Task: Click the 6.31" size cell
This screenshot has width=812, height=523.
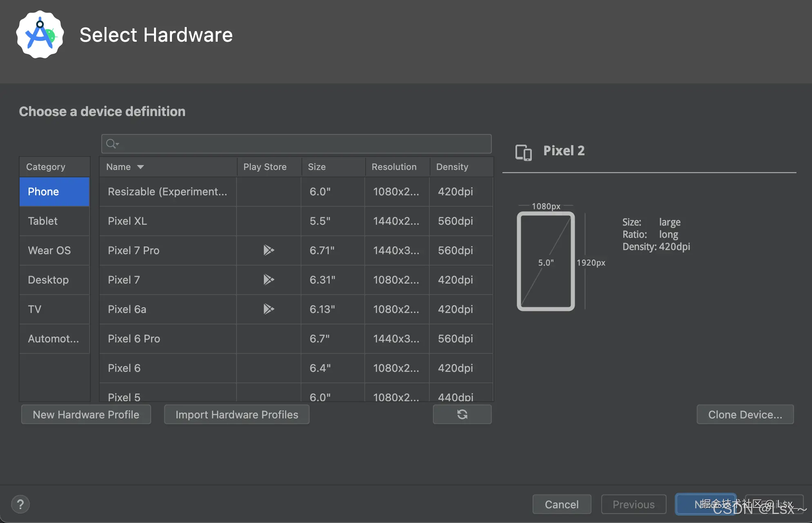Action: (x=333, y=280)
